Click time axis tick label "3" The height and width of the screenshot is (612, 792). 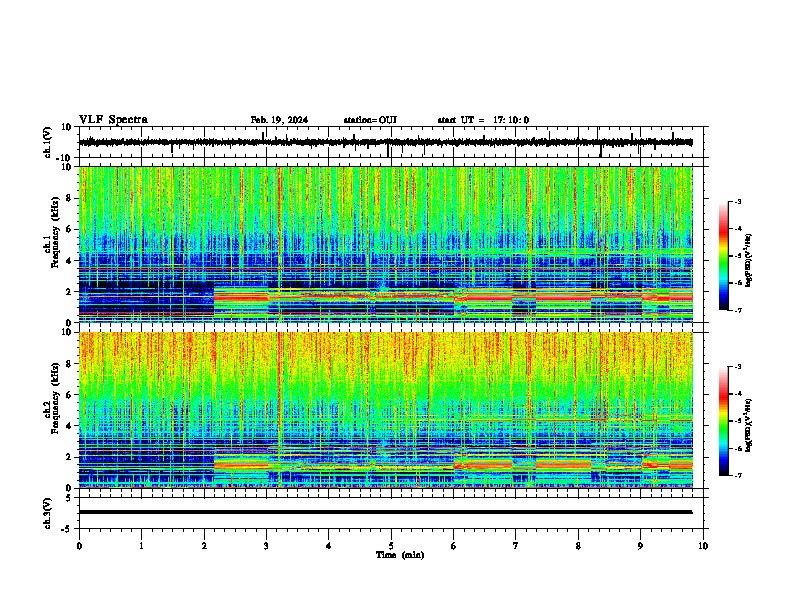pyautogui.click(x=266, y=546)
